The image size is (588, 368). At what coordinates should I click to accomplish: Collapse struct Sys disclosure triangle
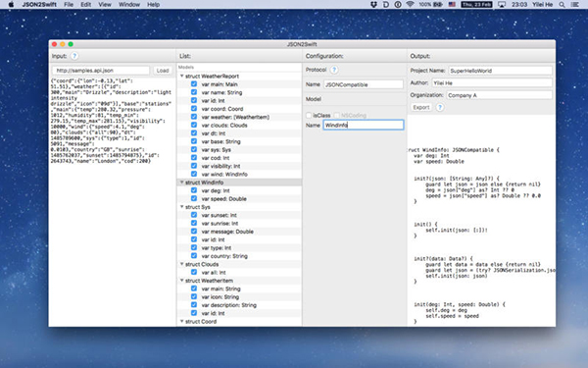point(182,207)
